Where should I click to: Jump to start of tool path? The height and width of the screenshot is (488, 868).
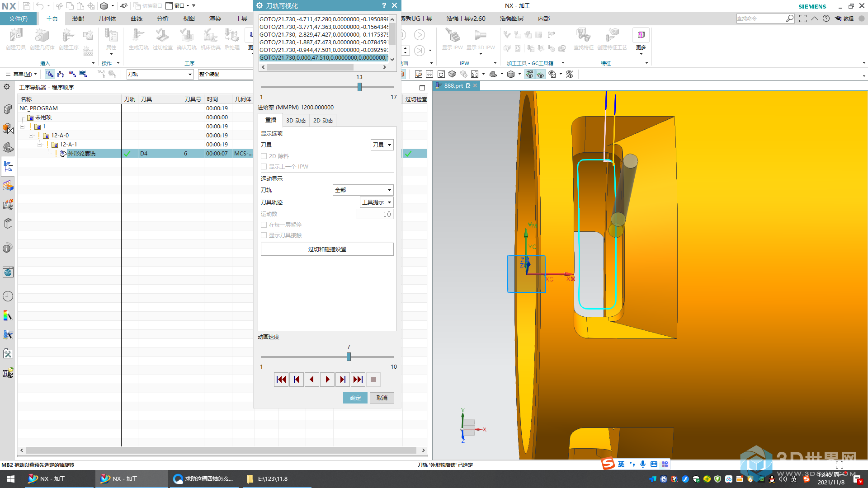(281, 380)
